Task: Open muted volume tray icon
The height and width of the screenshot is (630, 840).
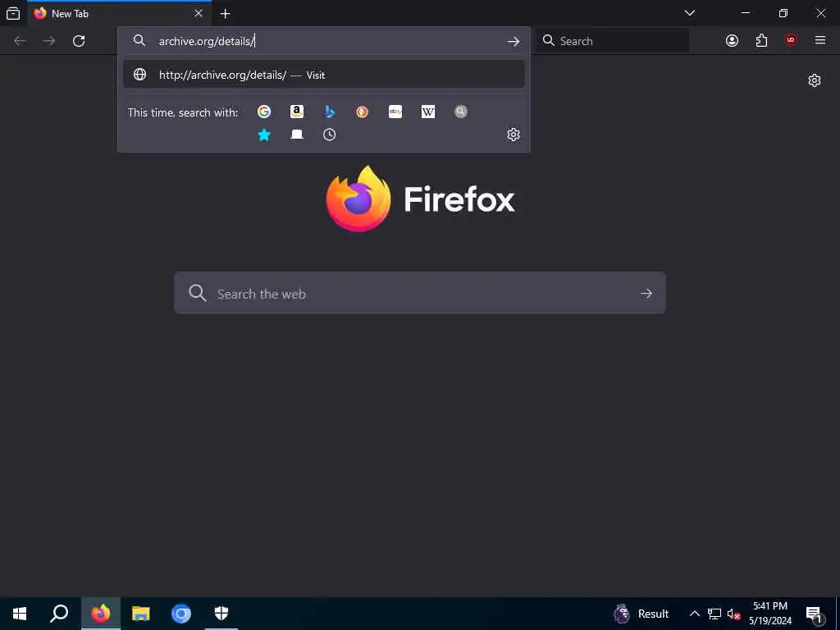Action: pyautogui.click(x=733, y=614)
